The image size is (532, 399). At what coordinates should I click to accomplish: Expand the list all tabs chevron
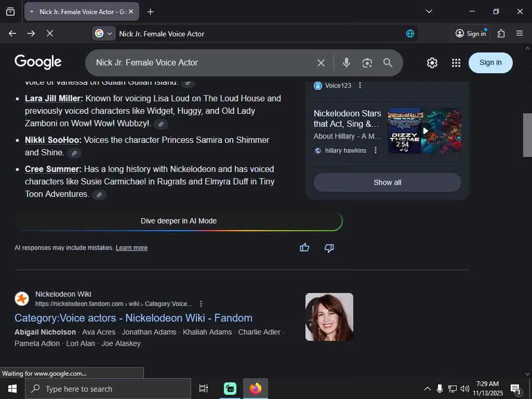click(x=429, y=11)
